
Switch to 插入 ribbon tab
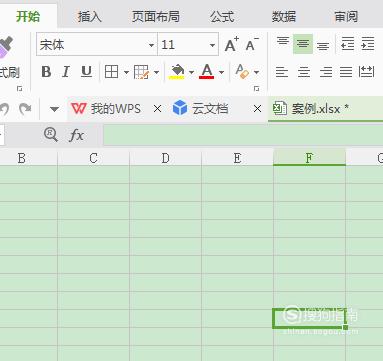click(x=89, y=16)
